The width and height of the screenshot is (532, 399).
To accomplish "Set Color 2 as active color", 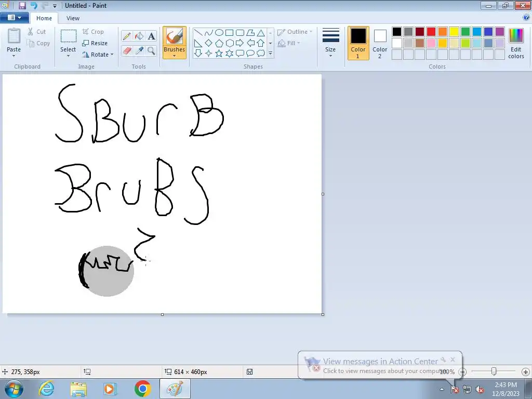I will (380, 43).
